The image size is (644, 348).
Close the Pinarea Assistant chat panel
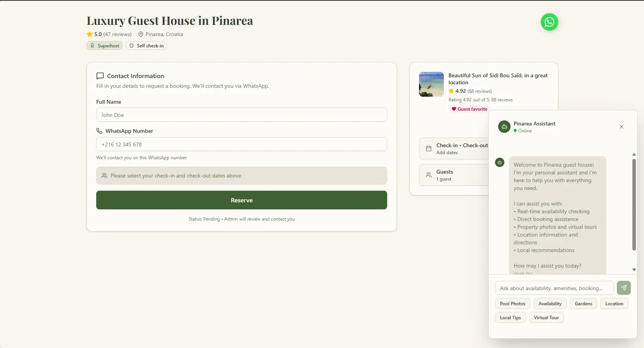(621, 127)
